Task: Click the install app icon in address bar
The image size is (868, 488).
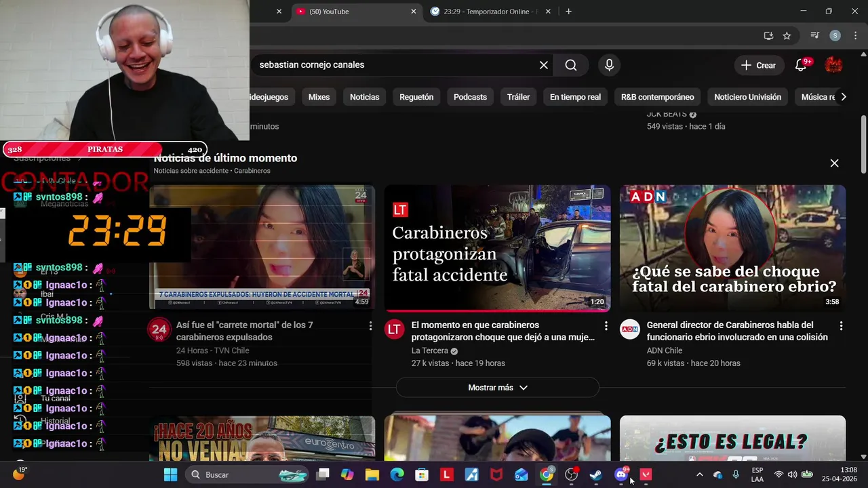Action: pyautogui.click(x=768, y=36)
